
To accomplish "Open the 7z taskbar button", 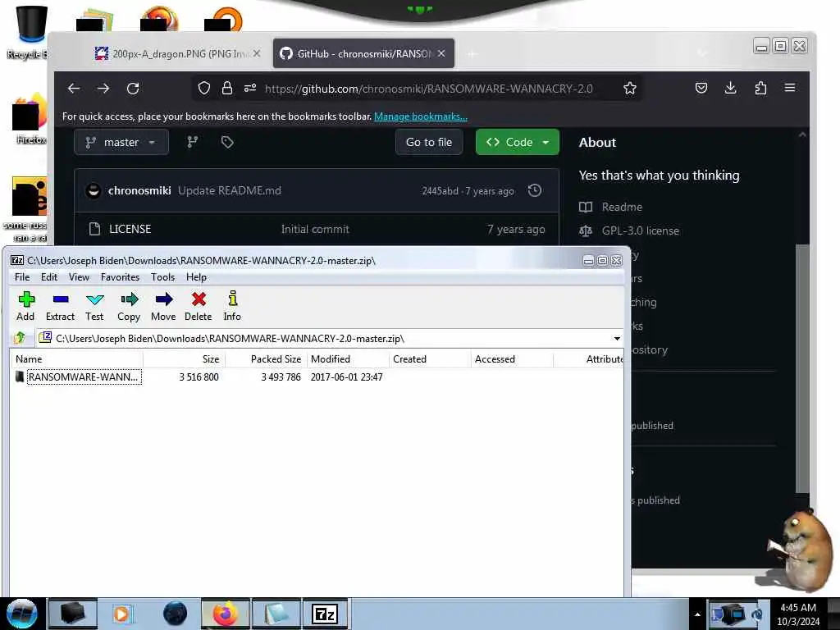I will (326, 614).
